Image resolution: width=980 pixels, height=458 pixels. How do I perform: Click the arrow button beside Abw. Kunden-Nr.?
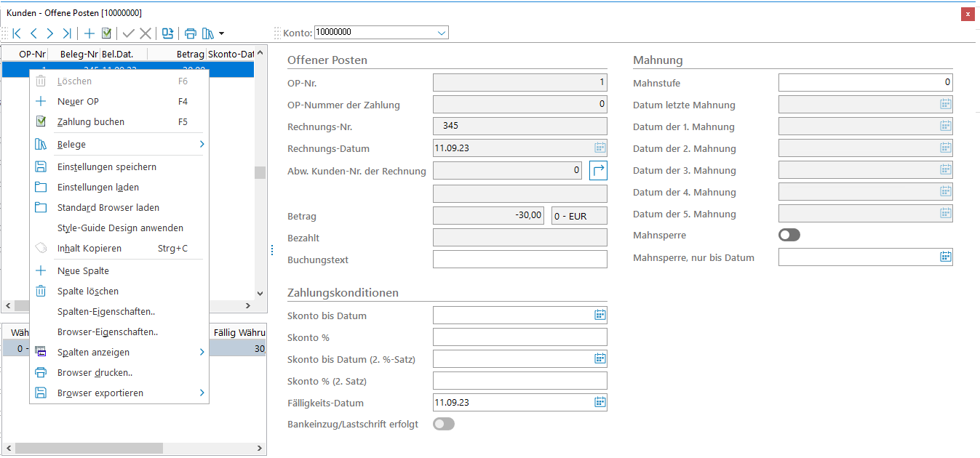point(597,171)
